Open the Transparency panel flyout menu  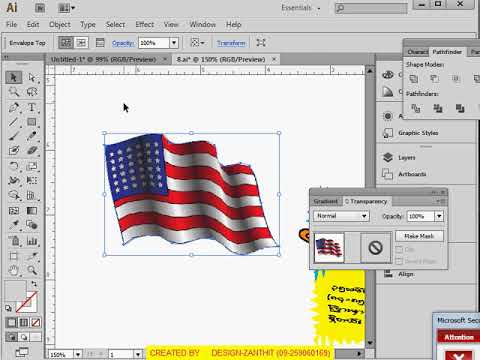441,201
